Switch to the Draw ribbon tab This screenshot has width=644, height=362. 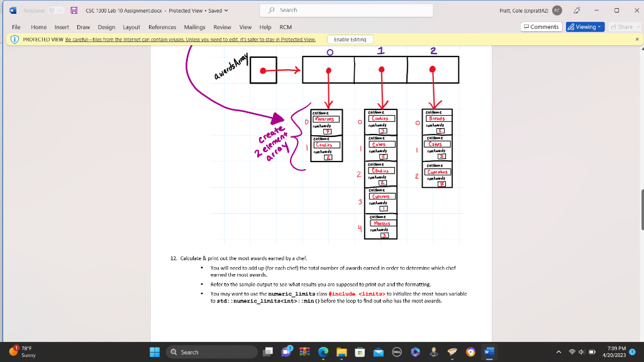click(83, 27)
